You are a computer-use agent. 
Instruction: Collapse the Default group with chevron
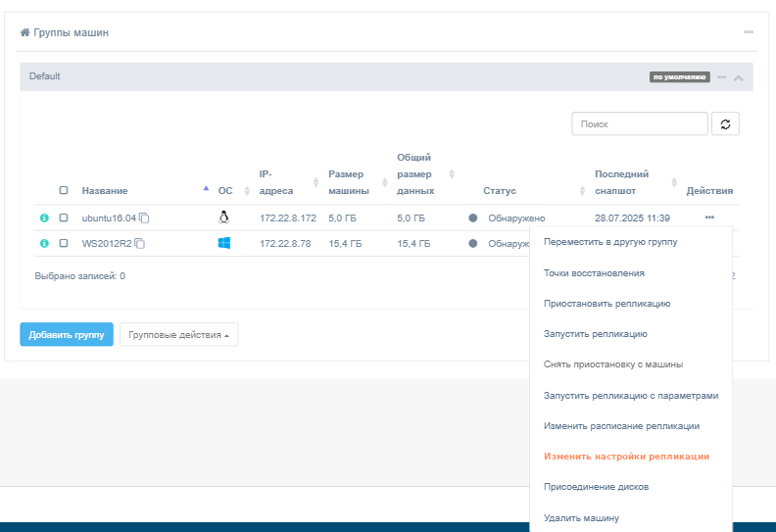click(738, 77)
